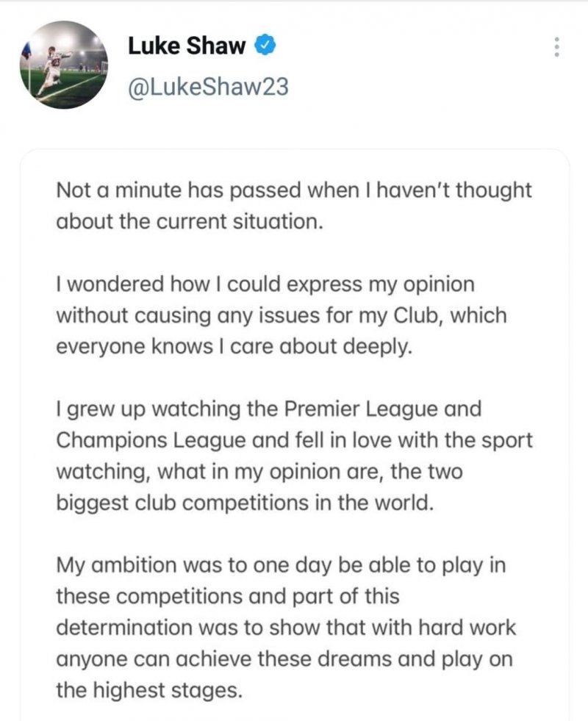
Task: Click the Luke Shaw display name
Action: point(186,46)
